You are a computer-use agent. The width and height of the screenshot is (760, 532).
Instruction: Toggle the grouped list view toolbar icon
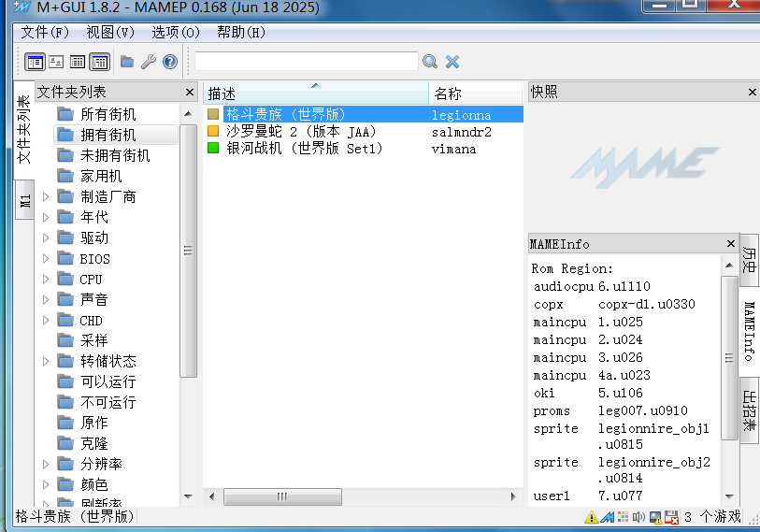point(99,62)
